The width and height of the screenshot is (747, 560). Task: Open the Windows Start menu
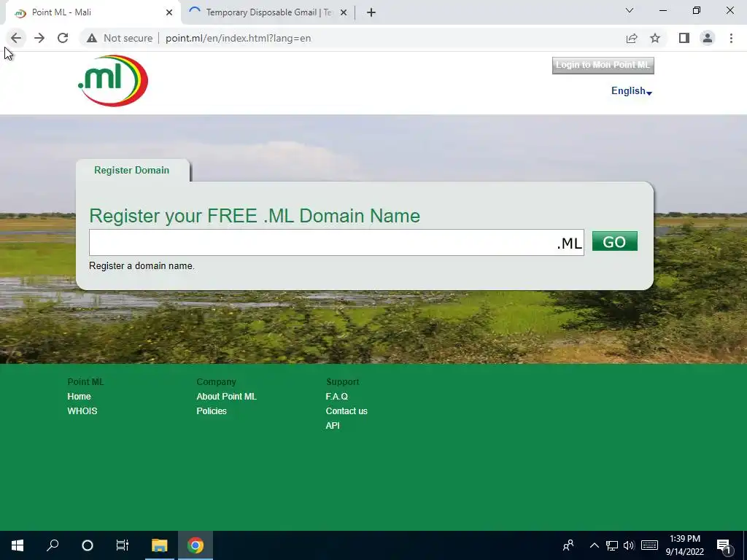[18, 545]
